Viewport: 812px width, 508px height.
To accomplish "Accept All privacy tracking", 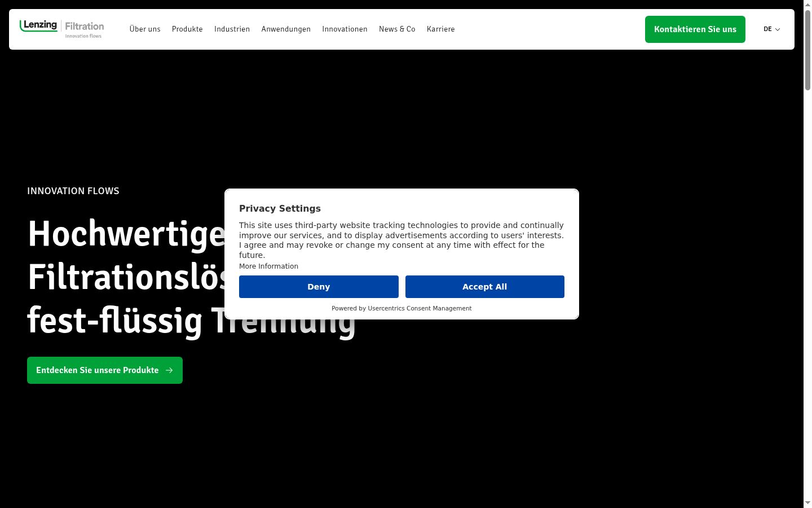I will [485, 287].
